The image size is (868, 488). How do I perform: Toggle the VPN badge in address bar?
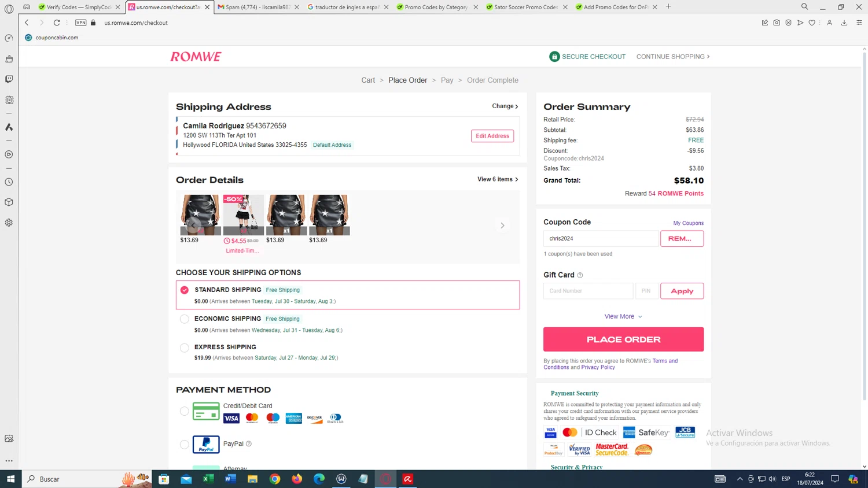pos(81,23)
